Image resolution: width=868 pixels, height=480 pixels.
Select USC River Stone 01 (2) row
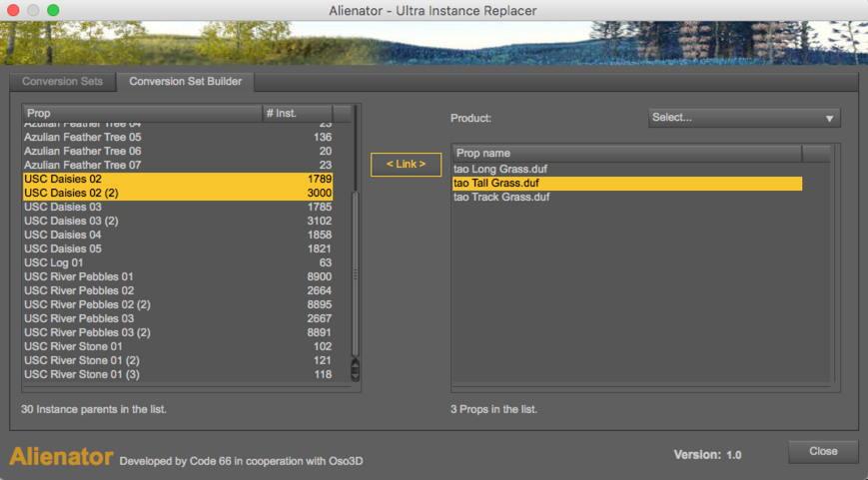178,360
